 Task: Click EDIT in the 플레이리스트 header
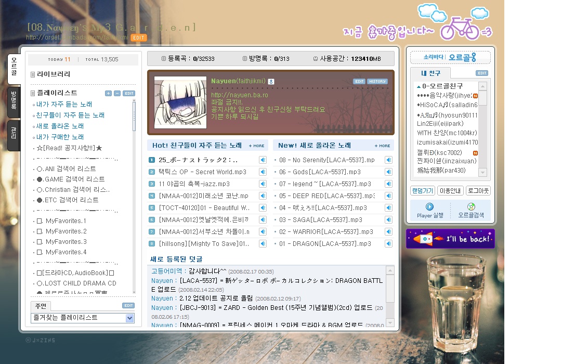point(129,94)
